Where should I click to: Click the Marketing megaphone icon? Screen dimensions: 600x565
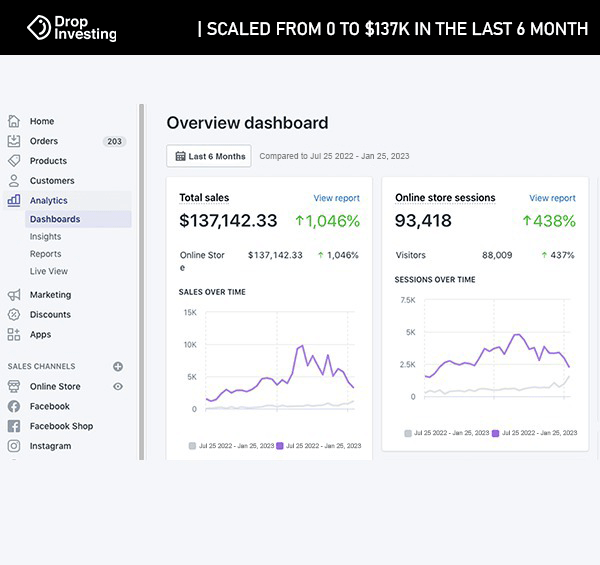(x=14, y=295)
